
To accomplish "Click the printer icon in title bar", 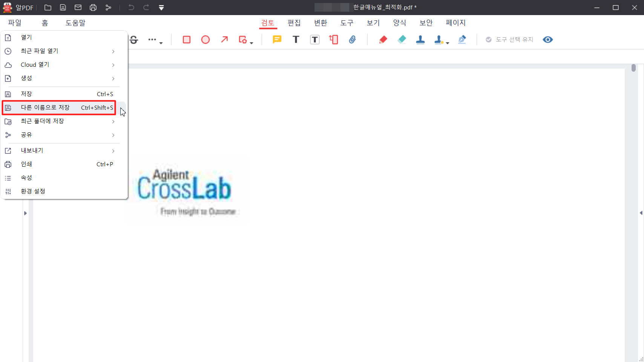I will [93, 8].
